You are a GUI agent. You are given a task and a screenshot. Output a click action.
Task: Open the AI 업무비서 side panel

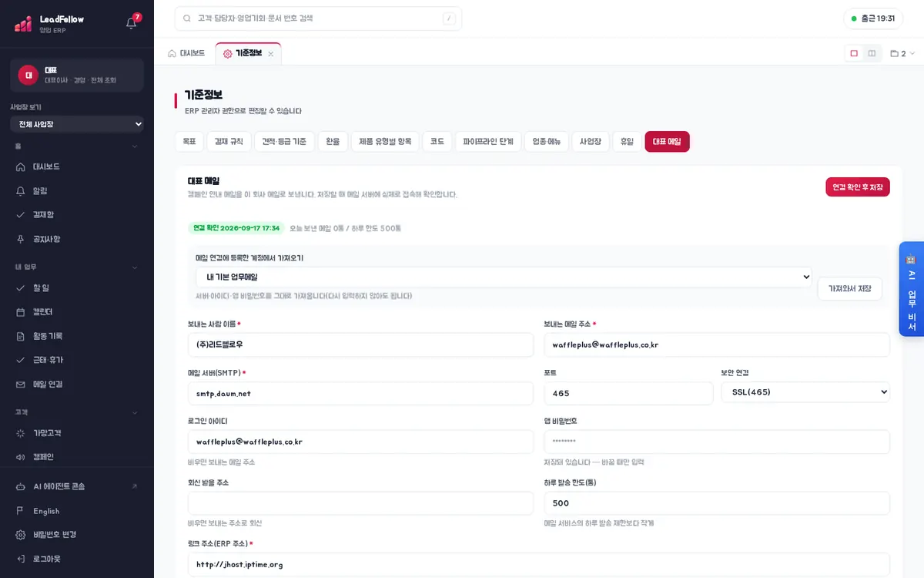tap(911, 289)
